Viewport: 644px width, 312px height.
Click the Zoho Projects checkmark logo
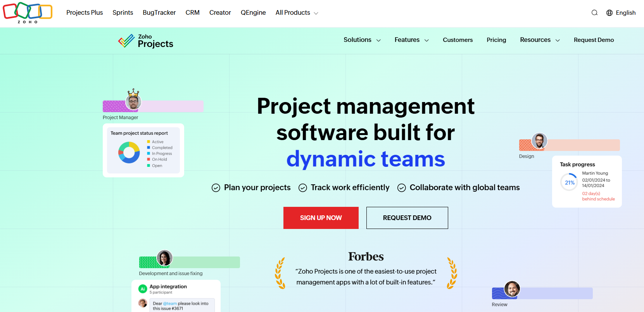point(126,41)
